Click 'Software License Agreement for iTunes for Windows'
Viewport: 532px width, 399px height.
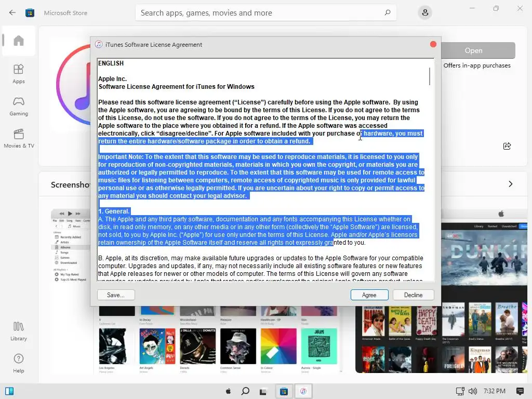[177, 87]
